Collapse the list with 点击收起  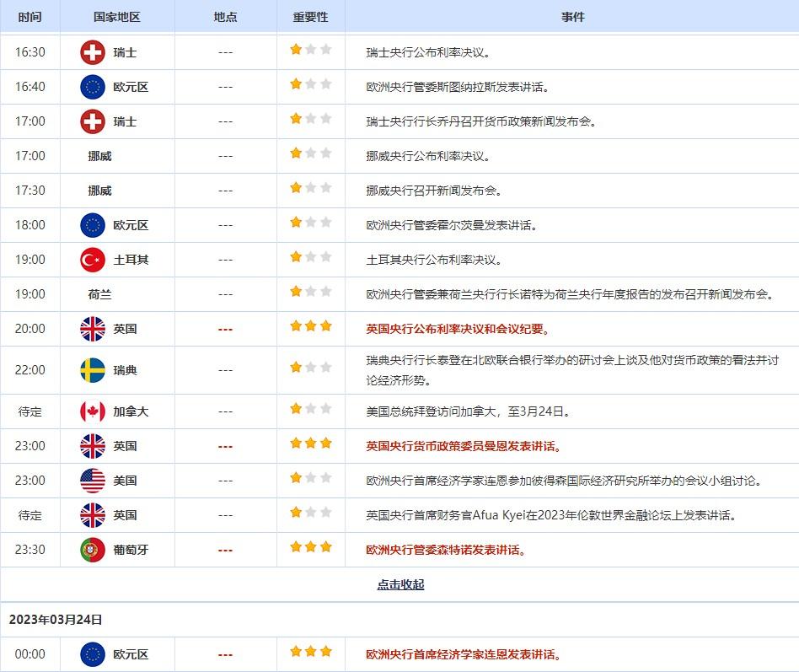click(x=400, y=584)
